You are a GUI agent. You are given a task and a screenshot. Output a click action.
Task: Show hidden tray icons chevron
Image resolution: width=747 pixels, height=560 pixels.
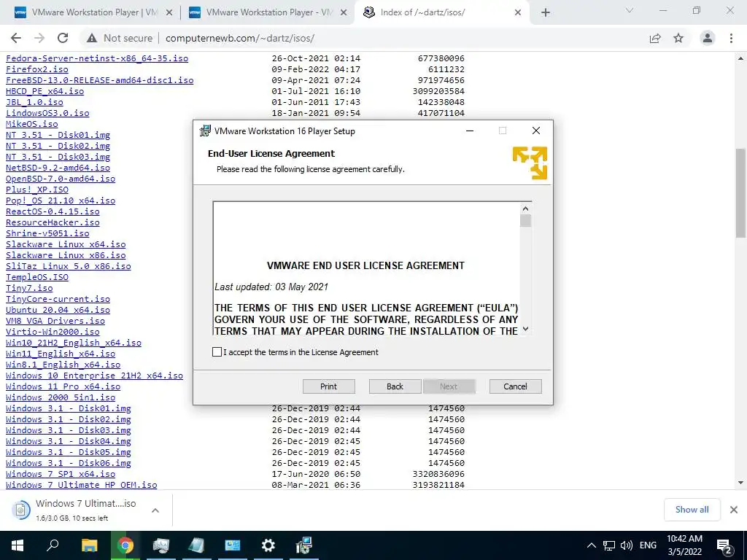pyautogui.click(x=591, y=545)
